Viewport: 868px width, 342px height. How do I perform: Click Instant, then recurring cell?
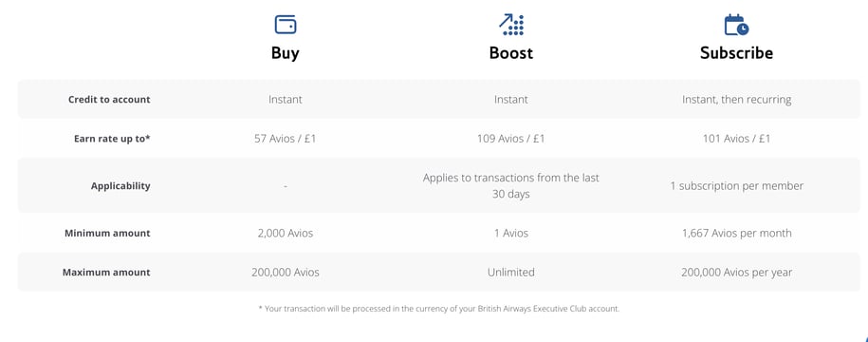[736, 100]
